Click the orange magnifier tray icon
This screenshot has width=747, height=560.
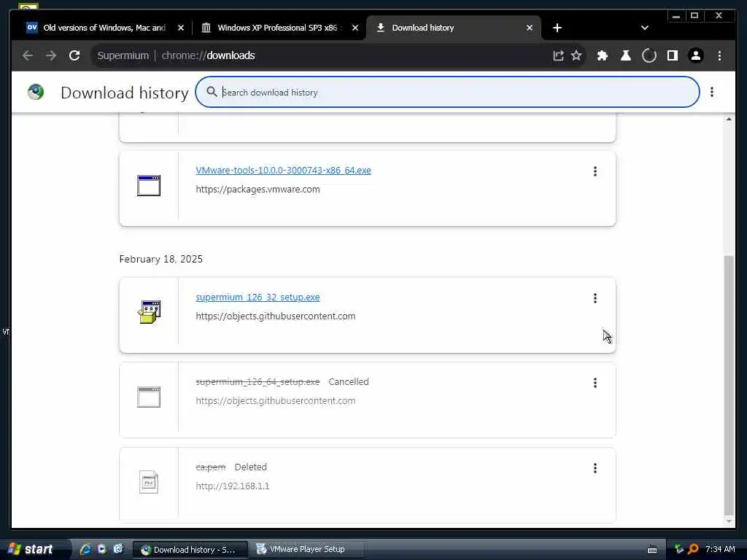pyautogui.click(x=693, y=549)
